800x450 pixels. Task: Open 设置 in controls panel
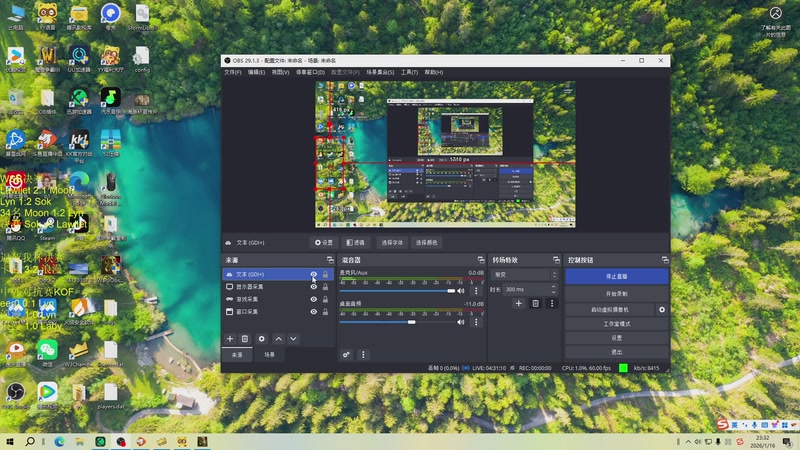click(616, 338)
